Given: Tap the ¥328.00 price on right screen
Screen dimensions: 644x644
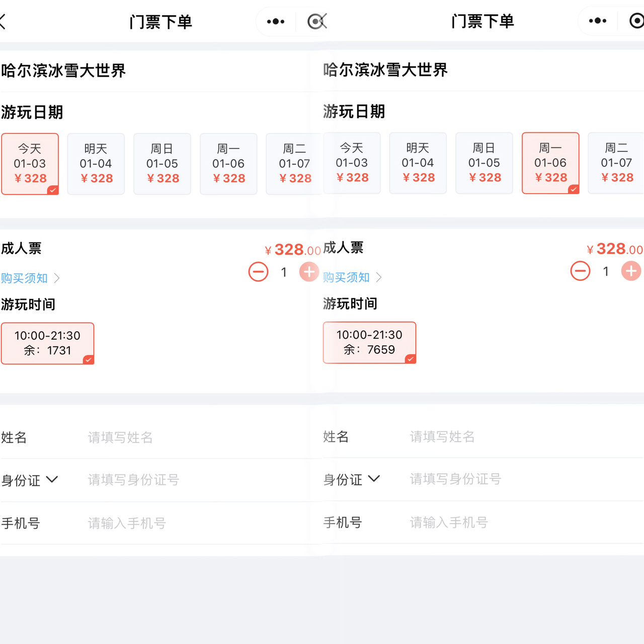Looking at the screenshot, I should coord(615,249).
